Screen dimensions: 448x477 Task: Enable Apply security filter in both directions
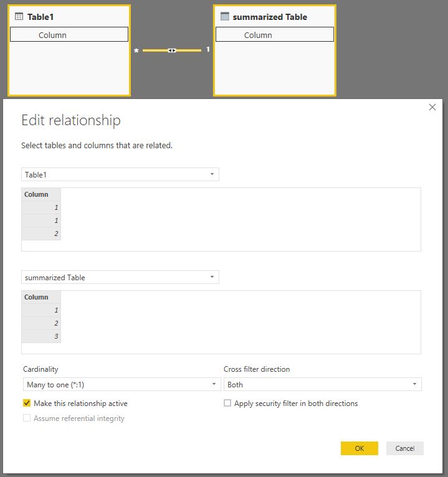click(x=227, y=403)
